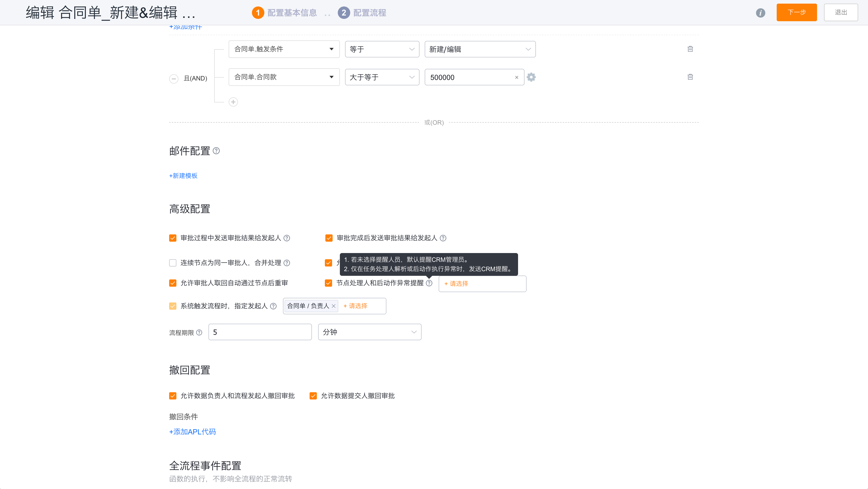Open help icon beside 邮件配置
This screenshot has height=489, width=868.
[x=216, y=151]
